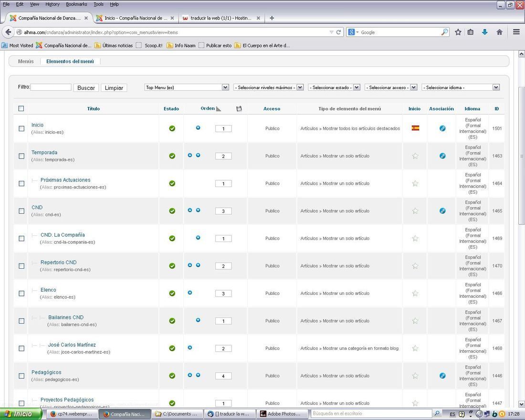The height and width of the screenshot is (420, 525).
Task: Move CND item down in order
Action: pos(198,210)
